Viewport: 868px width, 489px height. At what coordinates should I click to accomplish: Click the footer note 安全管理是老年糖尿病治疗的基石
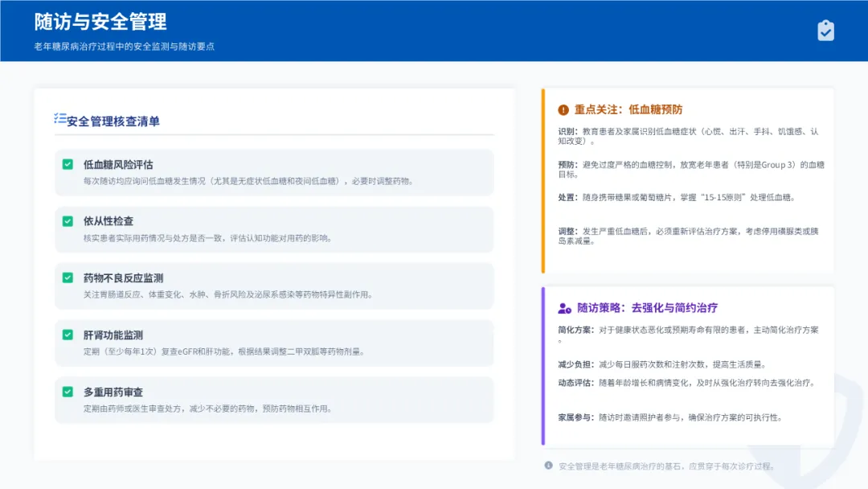coord(666,466)
